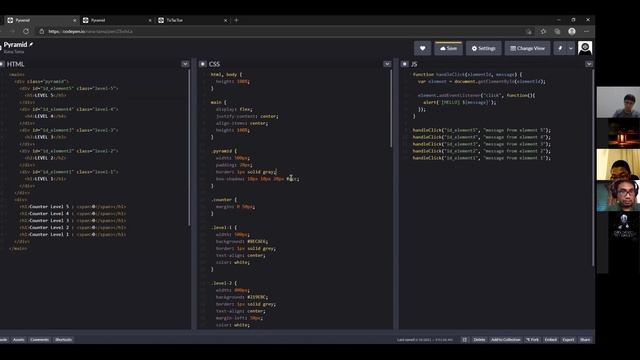The width and height of the screenshot is (640, 360).
Task: Open the browser collections icon
Action: pyautogui.click(x=557, y=31)
